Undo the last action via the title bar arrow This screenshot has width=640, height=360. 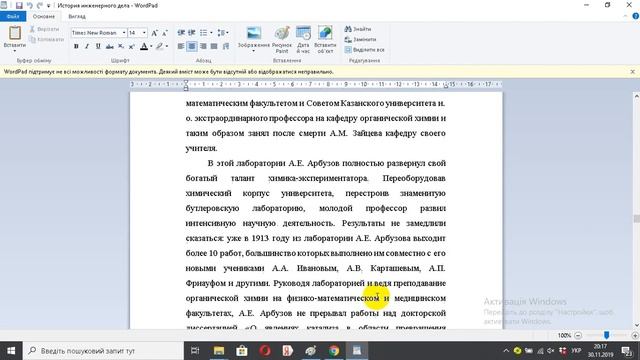coord(29,6)
